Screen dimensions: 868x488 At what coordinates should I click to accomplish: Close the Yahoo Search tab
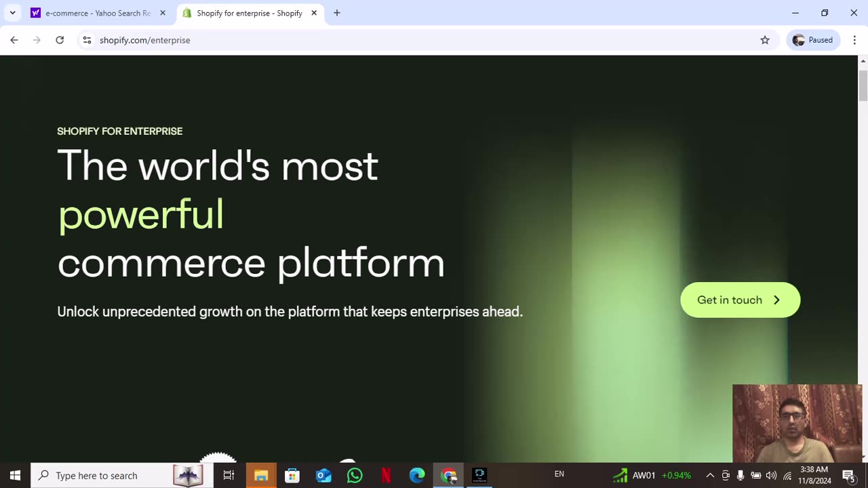pyautogui.click(x=163, y=13)
